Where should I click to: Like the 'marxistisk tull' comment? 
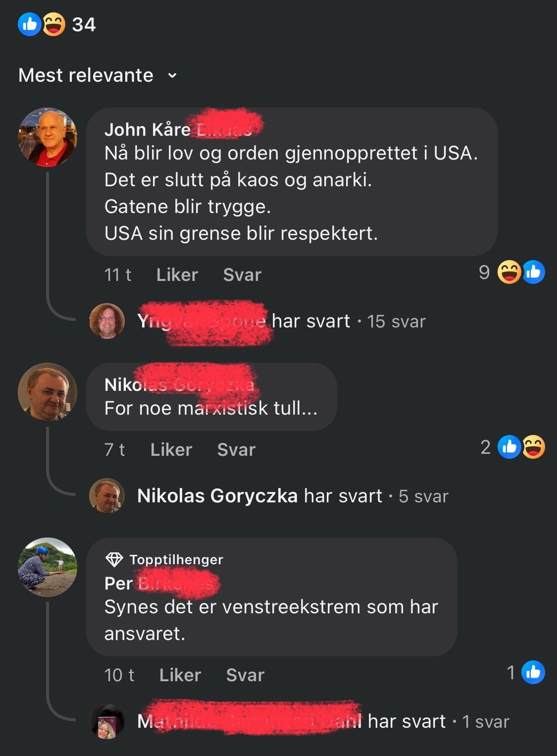(x=171, y=449)
